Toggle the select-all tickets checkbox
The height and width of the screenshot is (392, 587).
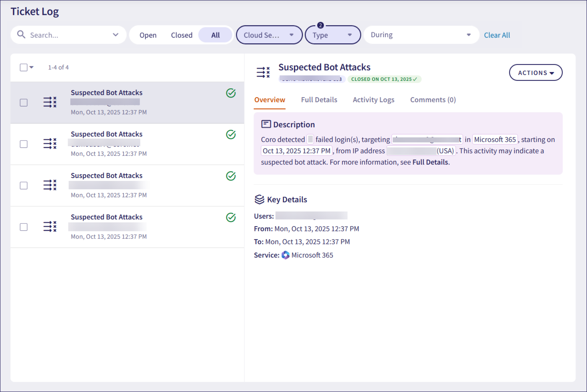point(23,67)
